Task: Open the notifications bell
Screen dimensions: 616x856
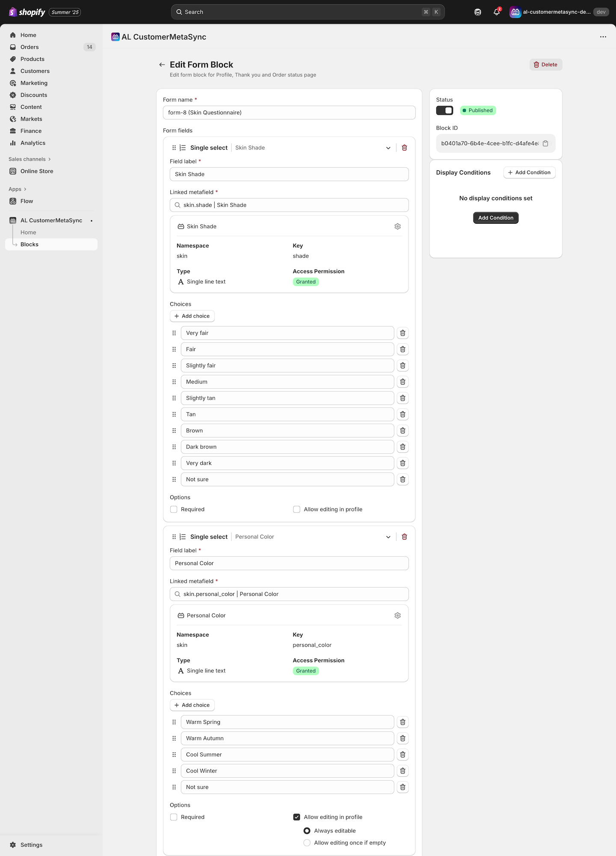Action: (496, 12)
